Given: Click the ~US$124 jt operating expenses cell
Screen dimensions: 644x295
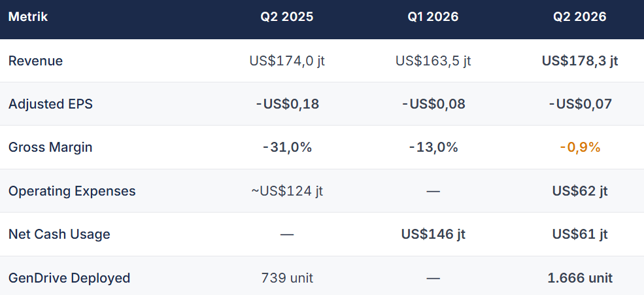Looking at the screenshot, I should (x=286, y=191).
